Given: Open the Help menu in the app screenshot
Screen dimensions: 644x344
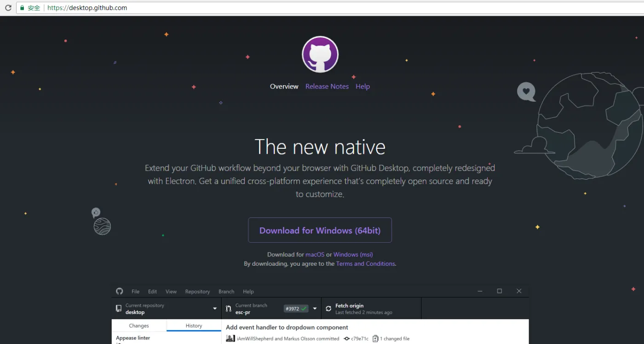Looking at the screenshot, I should (248, 292).
